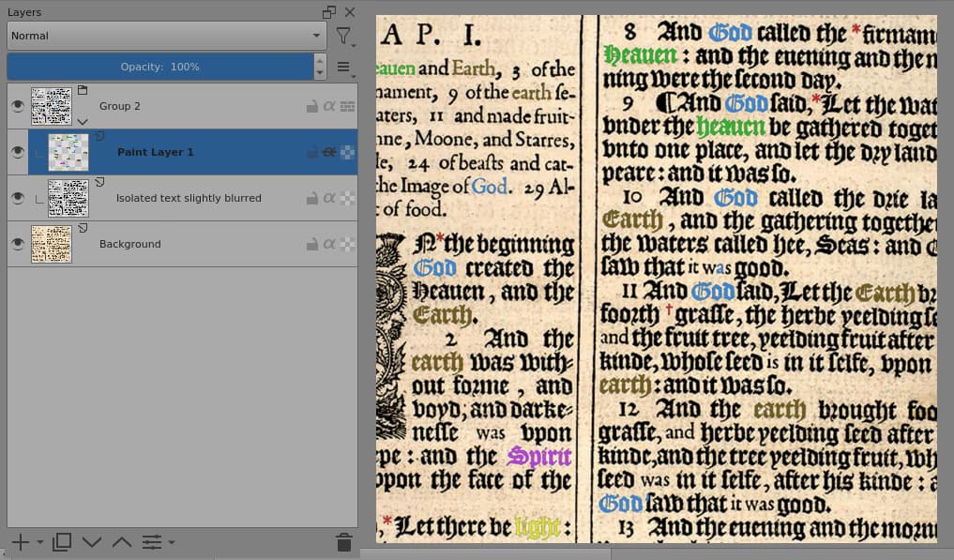Hide Paint Layer 1 visibility eye
This screenshot has height=560, width=954.
pyautogui.click(x=18, y=152)
